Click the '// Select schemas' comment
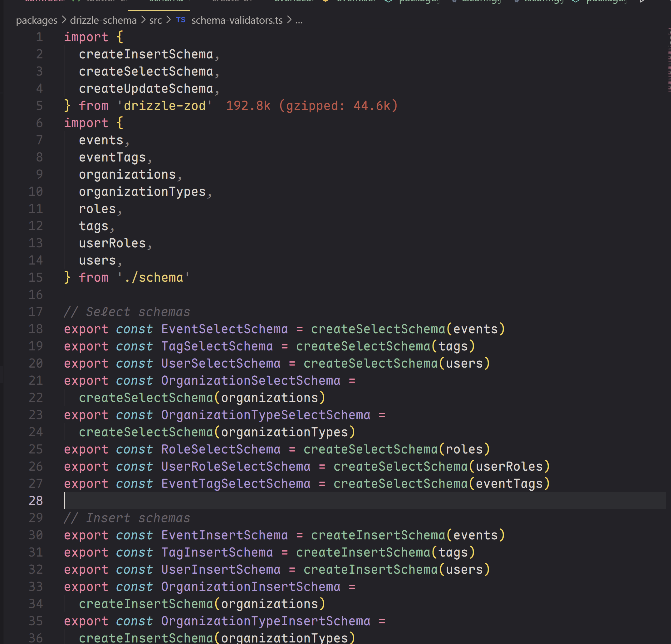 coord(127,312)
